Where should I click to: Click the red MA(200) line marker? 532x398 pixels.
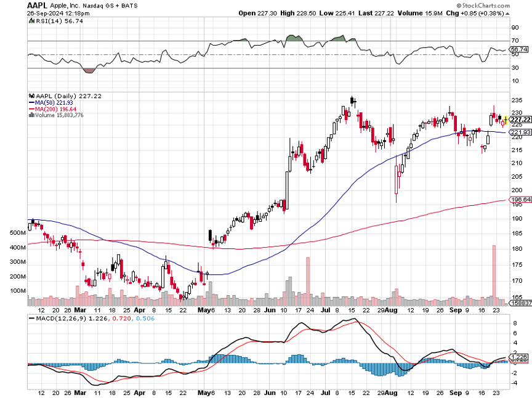32,109
